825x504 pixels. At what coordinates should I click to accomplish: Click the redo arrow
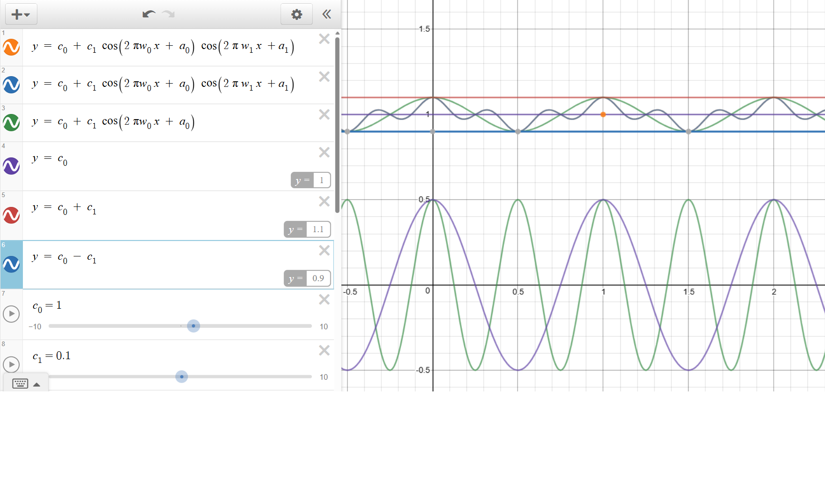(168, 14)
